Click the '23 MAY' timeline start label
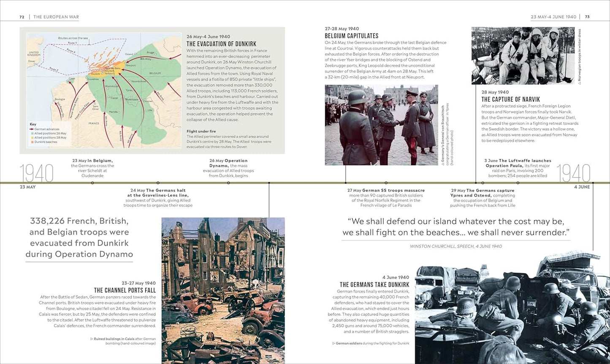 pos(28,187)
